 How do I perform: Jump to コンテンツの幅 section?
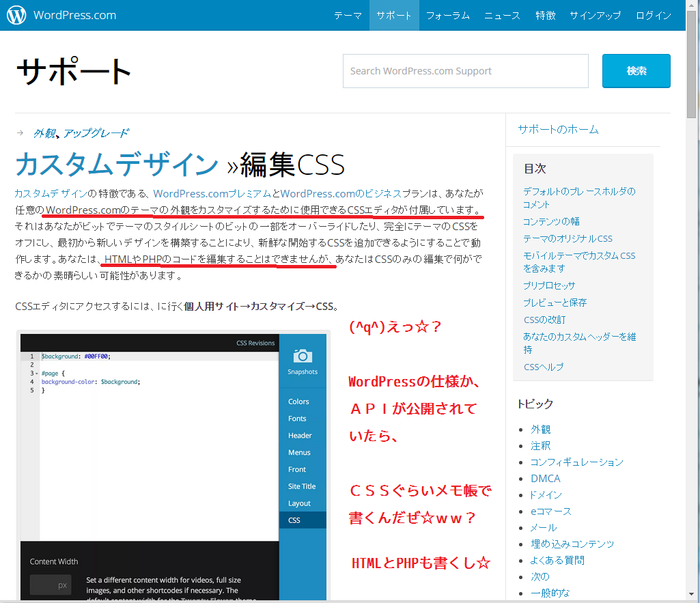point(551,221)
